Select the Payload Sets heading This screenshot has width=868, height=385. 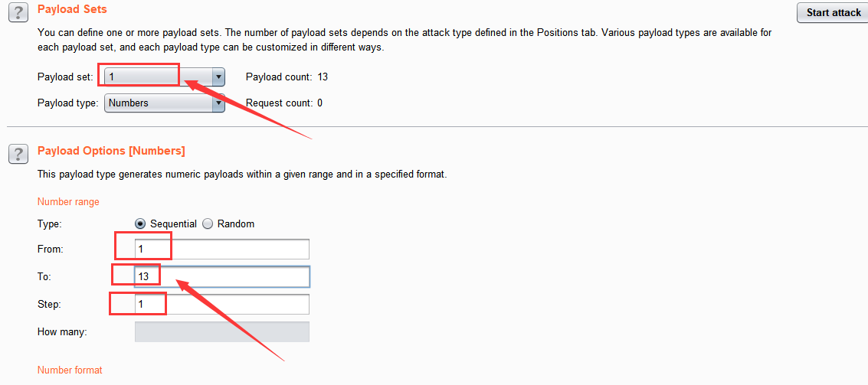tap(72, 9)
